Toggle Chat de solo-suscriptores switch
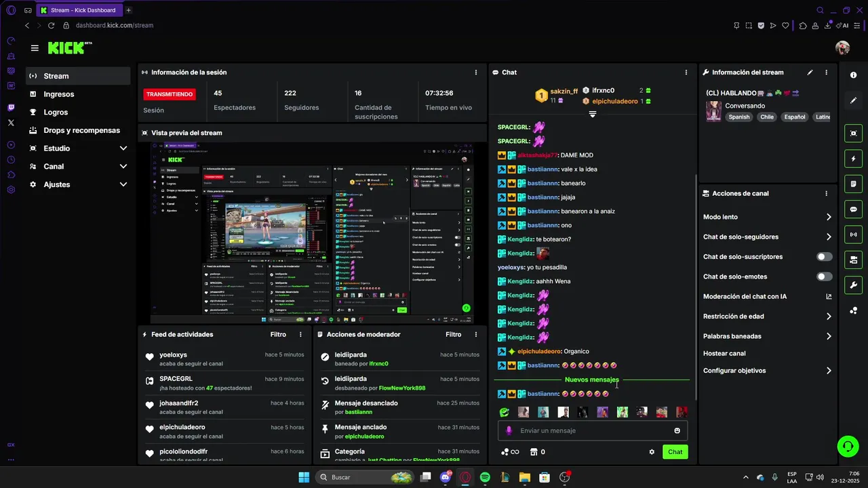 [824, 257]
